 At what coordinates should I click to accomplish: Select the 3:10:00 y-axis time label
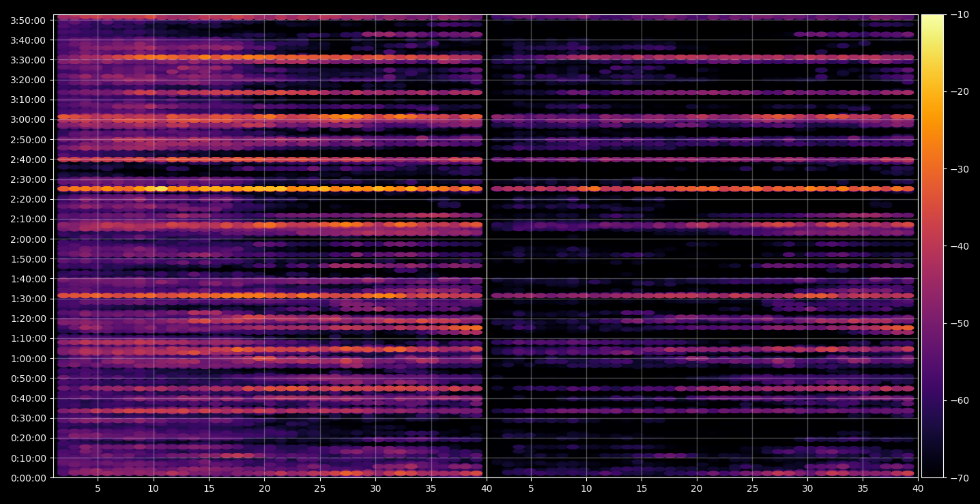(x=29, y=100)
